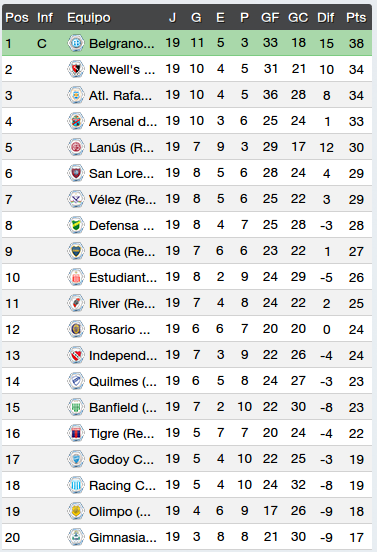Click the Rosario club crest icon

(x=76, y=330)
